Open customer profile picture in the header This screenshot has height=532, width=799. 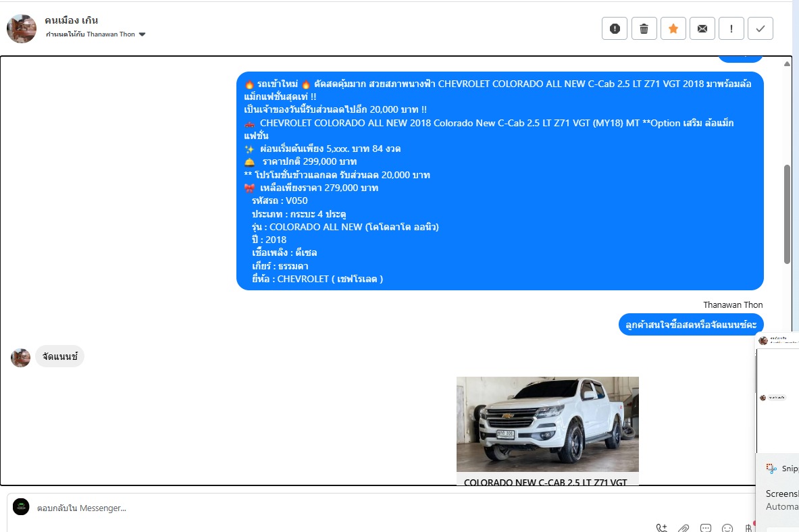[22, 28]
